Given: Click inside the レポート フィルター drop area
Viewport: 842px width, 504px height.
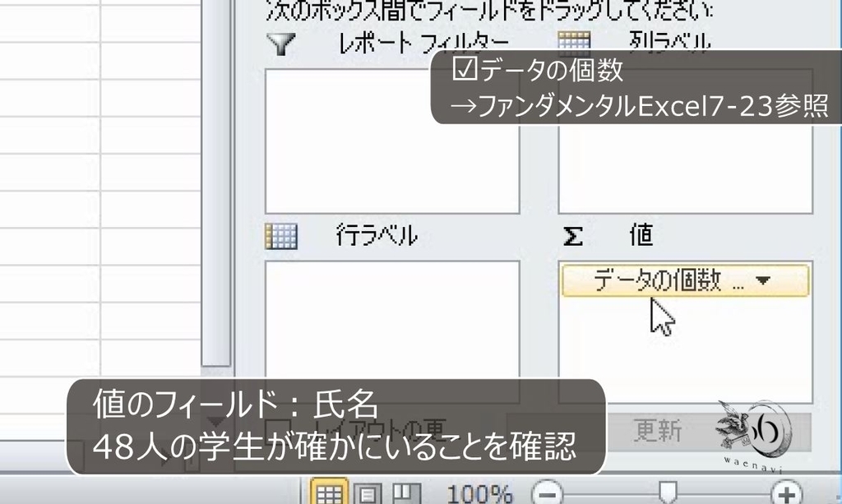Looking at the screenshot, I should click(x=392, y=141).
